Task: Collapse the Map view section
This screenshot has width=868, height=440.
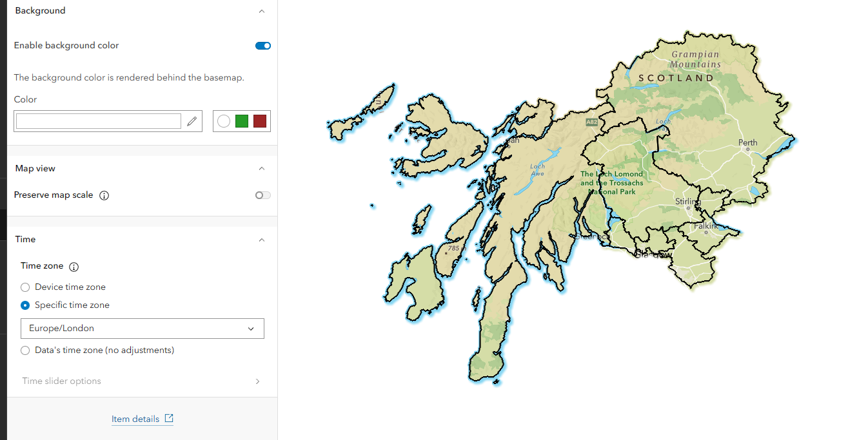Action: [262, 167]
